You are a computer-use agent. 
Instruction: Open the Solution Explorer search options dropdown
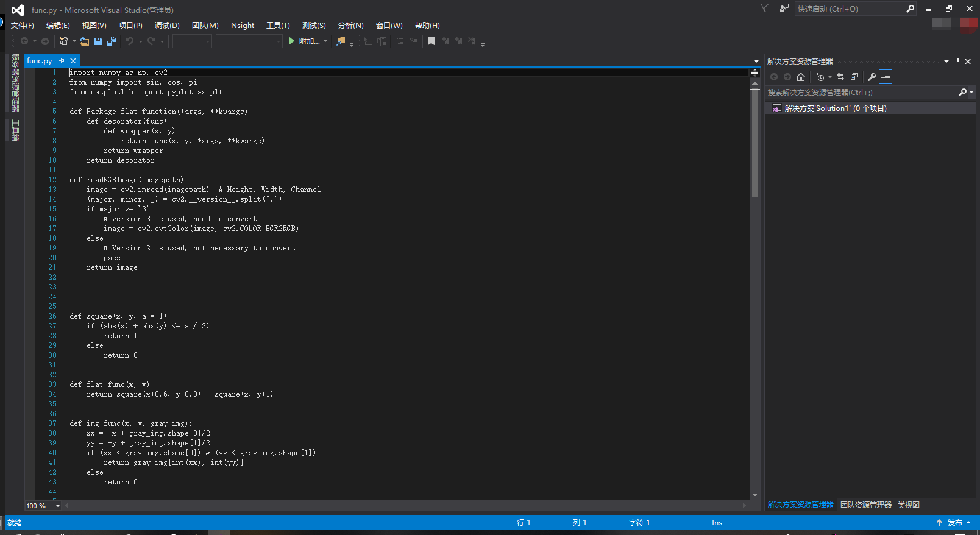971,93
